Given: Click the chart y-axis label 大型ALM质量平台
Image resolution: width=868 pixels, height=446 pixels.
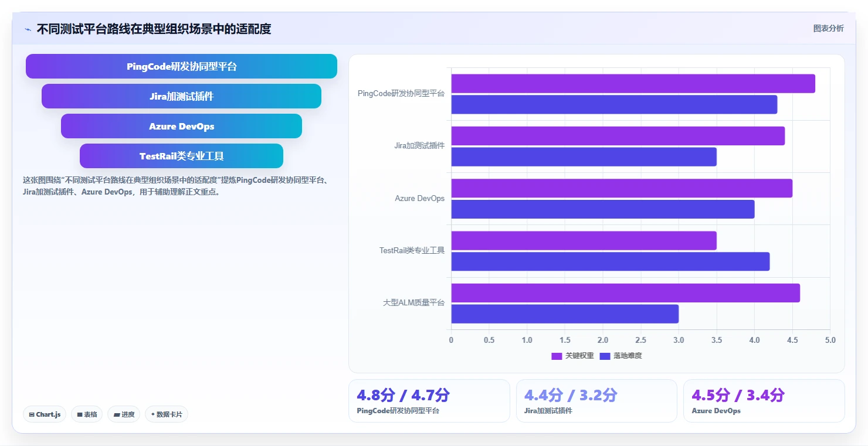Looking at the screenshot, I should [414, 303].
